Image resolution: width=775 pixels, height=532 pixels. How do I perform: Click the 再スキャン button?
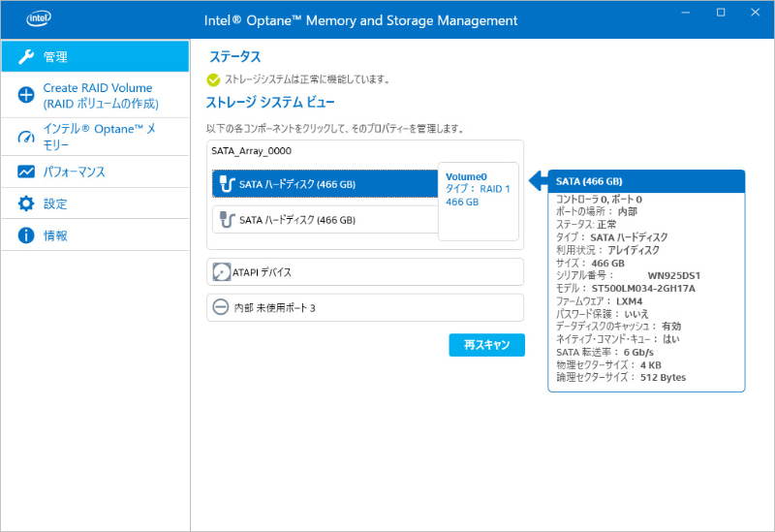pos(487,345)
